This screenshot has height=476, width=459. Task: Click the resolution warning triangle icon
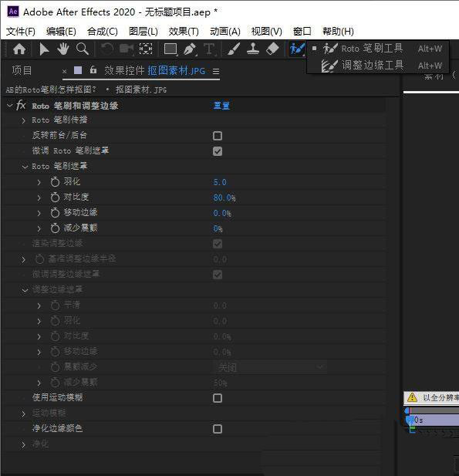click(x=412, y=397)
